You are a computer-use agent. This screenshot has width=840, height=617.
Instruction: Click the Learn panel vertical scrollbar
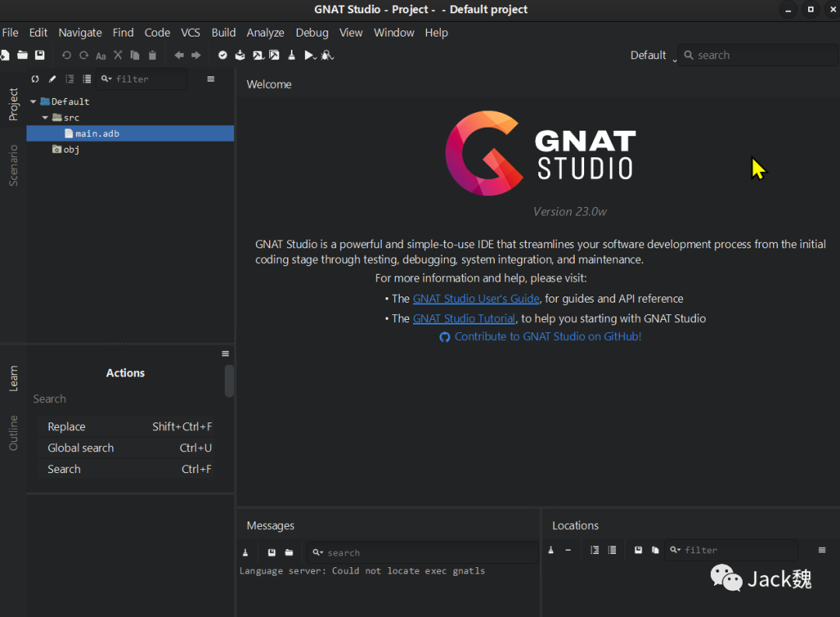click(229, 381)
